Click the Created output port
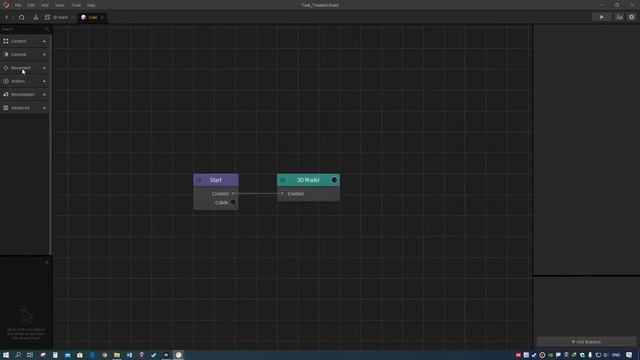Viewport: 640px width, 360px height. [x=233, y=193]
